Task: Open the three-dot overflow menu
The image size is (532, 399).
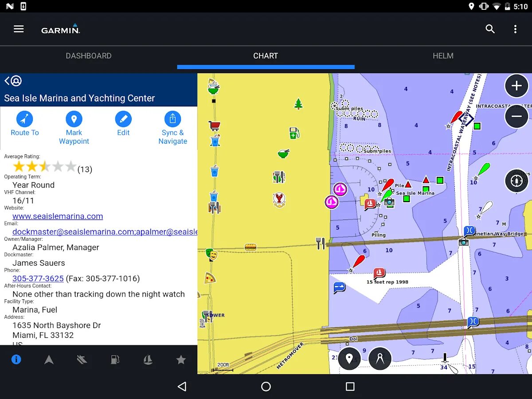Action: (x=515, y=29)
